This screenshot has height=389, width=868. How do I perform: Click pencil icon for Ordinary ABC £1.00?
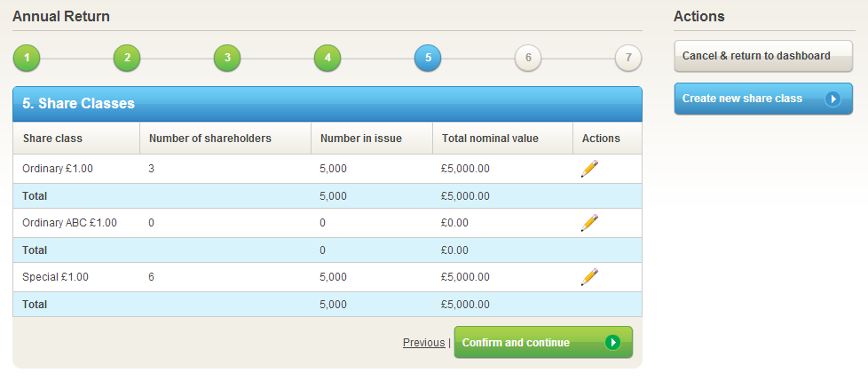pos(589,223)
